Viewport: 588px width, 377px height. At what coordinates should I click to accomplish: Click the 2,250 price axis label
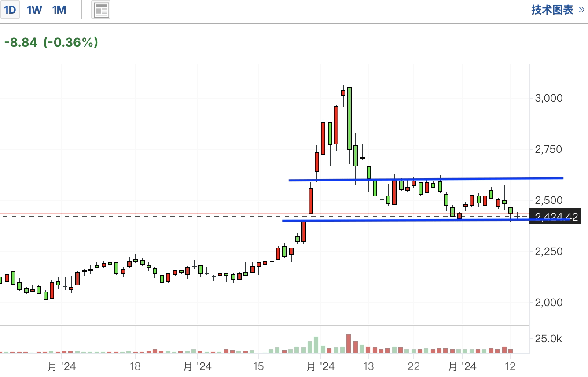(x=549, y=251)
